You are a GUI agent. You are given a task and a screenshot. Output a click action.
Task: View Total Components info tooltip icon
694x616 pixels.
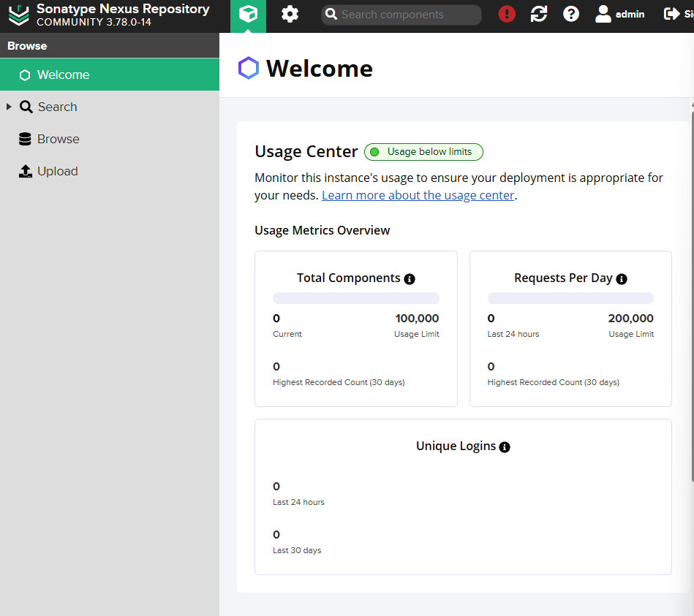(x=410, y=278)
